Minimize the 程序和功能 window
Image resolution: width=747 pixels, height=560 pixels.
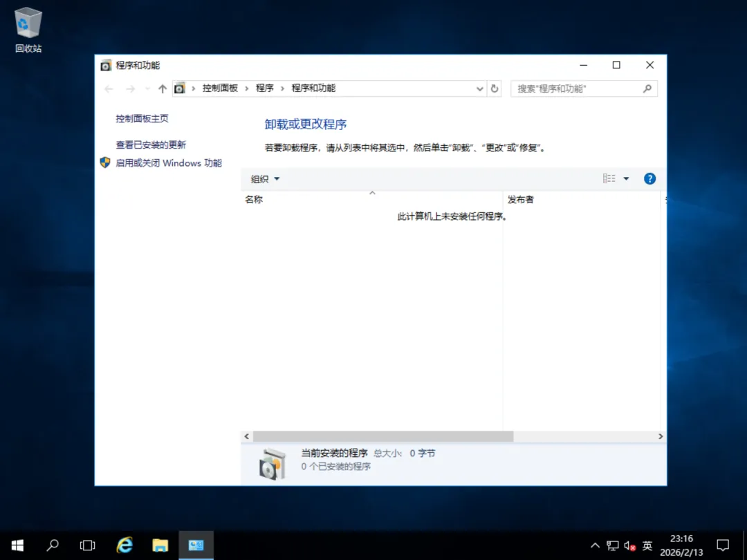pos(584,65)
